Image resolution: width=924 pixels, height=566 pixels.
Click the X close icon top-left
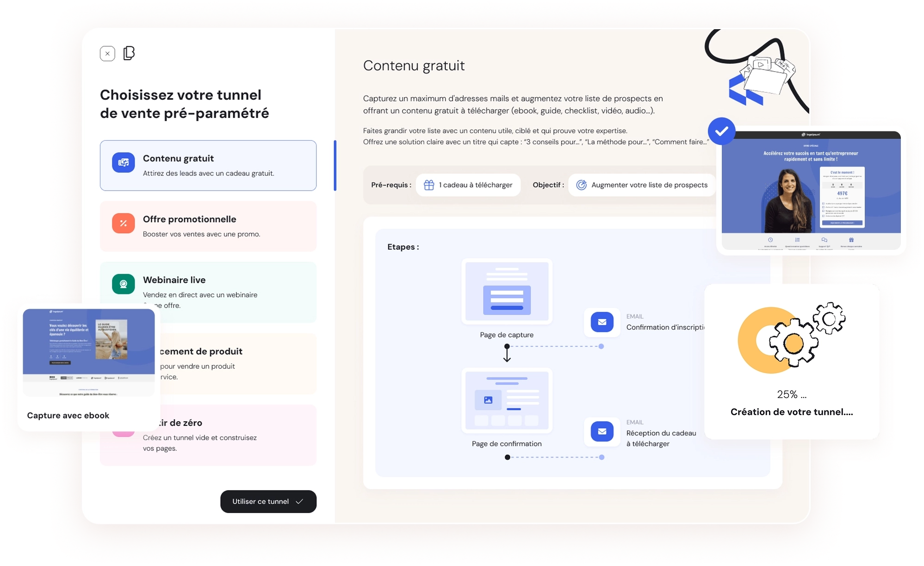click(107, 54)
